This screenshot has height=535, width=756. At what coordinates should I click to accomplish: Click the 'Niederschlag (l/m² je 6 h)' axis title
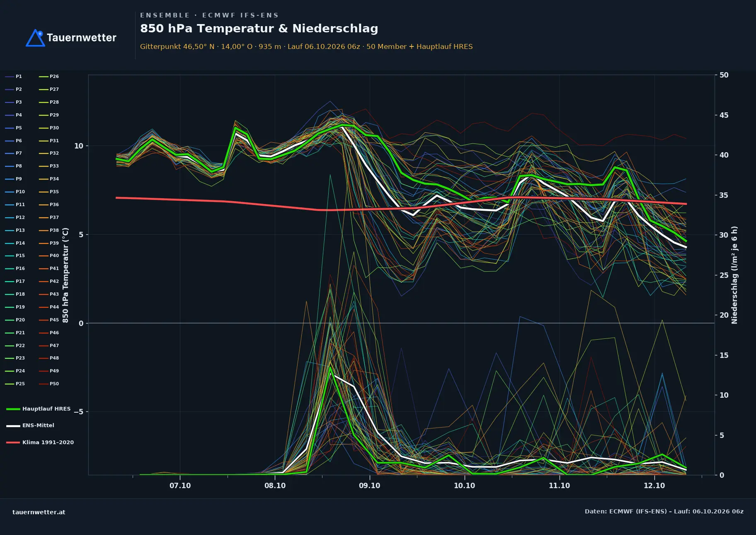tap(735, 275)
